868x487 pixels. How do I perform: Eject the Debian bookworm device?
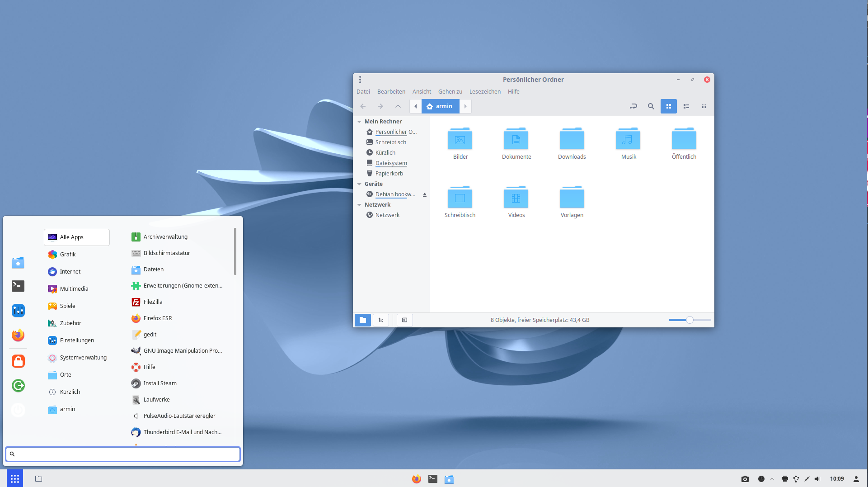[x=424, y=194]
